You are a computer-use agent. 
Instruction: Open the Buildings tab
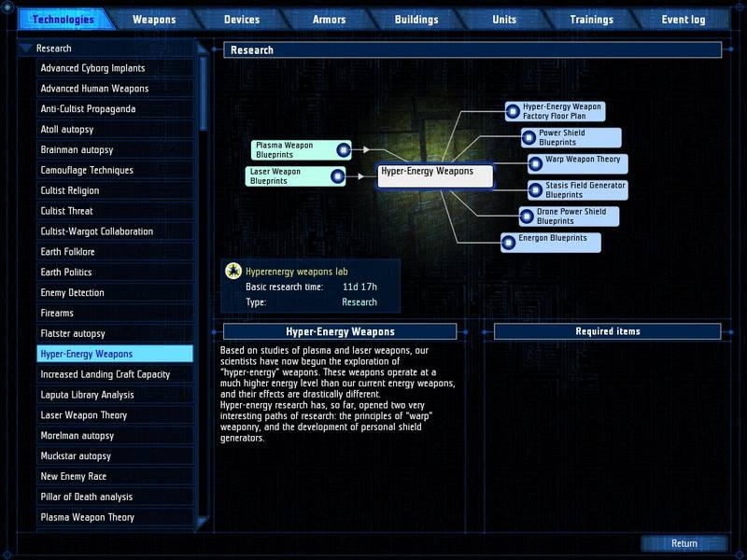[x=416, y=20]
